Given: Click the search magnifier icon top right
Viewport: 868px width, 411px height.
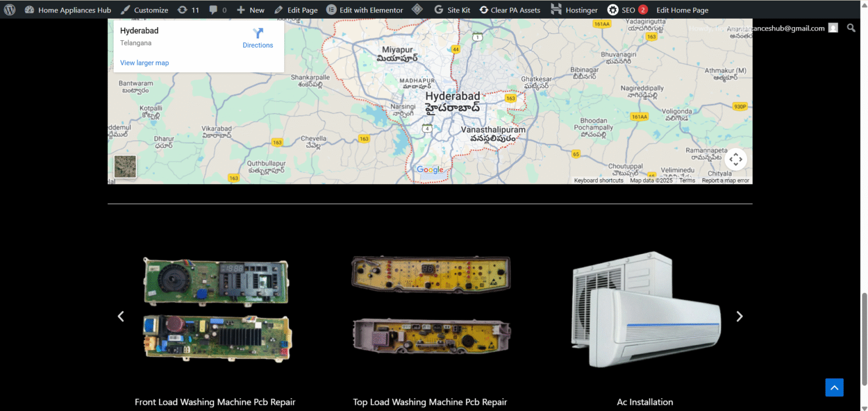Looking at the screenshot, I should [x=851, y=27].
